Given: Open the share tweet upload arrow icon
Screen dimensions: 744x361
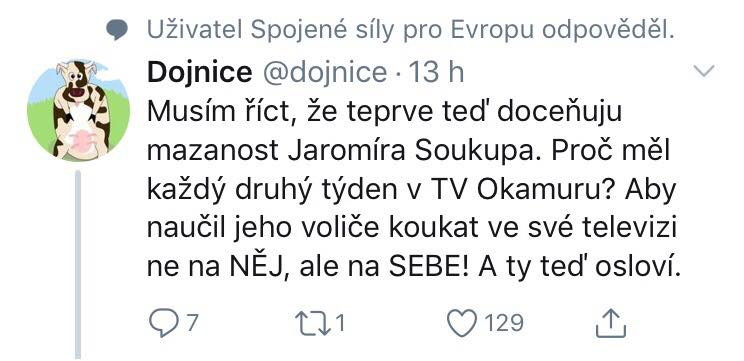Looking at the screenshot, I should (611, 323).
